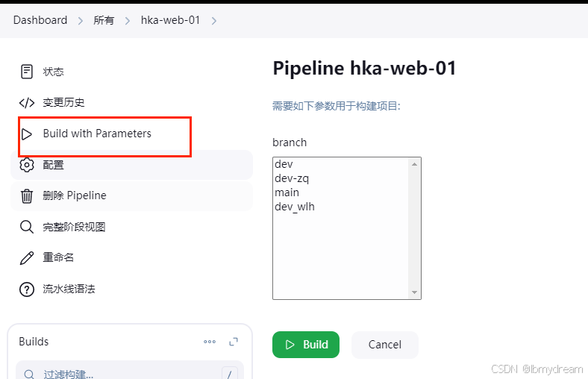
Task: Click the branch list scrollbar down arrow
Action: (414, 292)
